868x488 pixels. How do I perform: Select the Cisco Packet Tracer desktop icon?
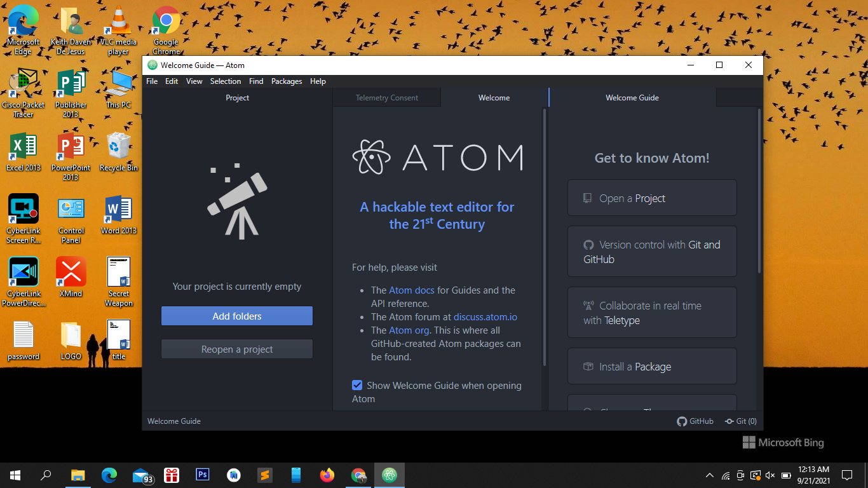pos(23,93)
